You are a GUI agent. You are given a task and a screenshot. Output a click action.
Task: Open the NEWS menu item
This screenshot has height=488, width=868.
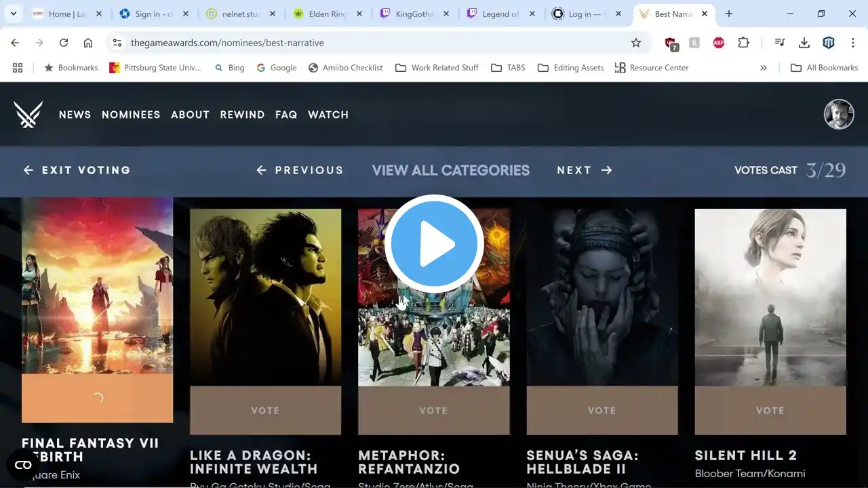pyautogui.click(x=75, y=115)
